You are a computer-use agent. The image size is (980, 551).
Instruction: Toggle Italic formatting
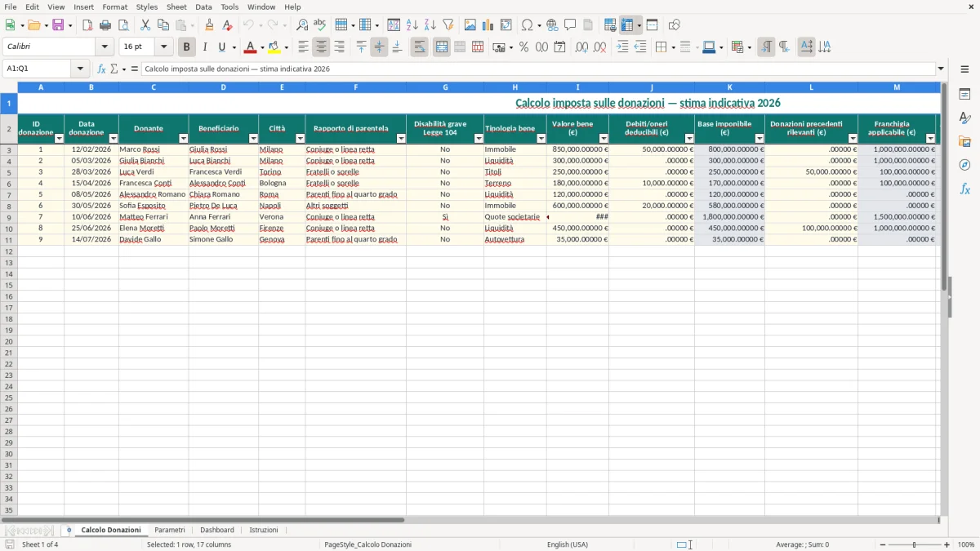(204, 47)
